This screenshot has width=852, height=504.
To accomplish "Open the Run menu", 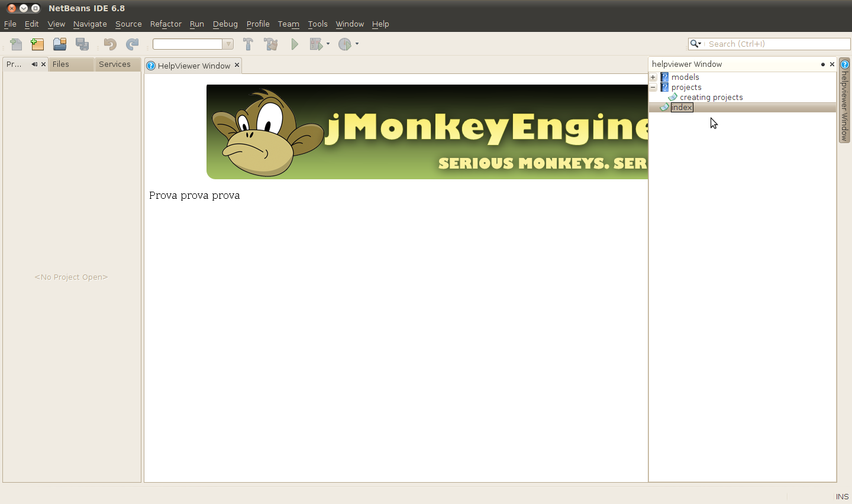I will (x=197, y=24).
